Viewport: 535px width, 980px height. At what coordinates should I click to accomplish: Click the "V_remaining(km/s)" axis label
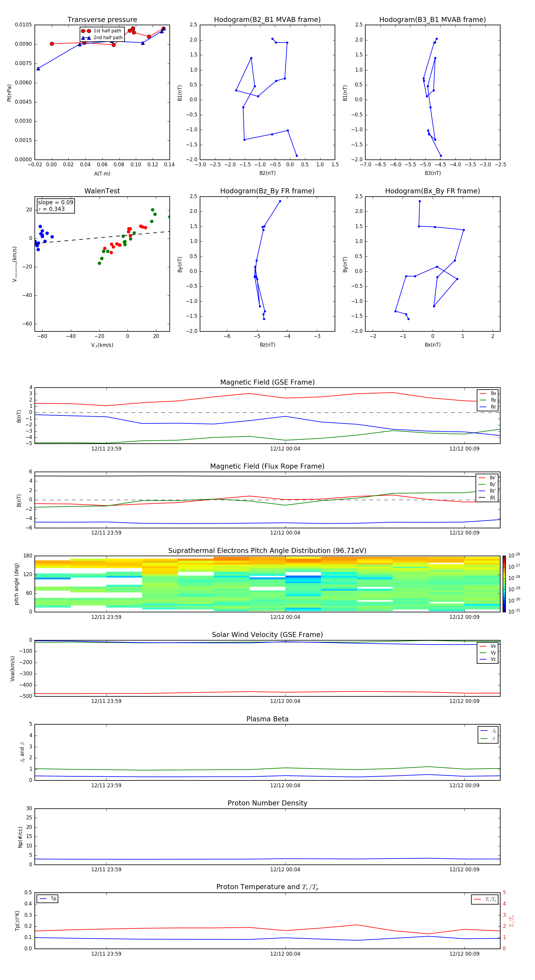tap(15, 264)
